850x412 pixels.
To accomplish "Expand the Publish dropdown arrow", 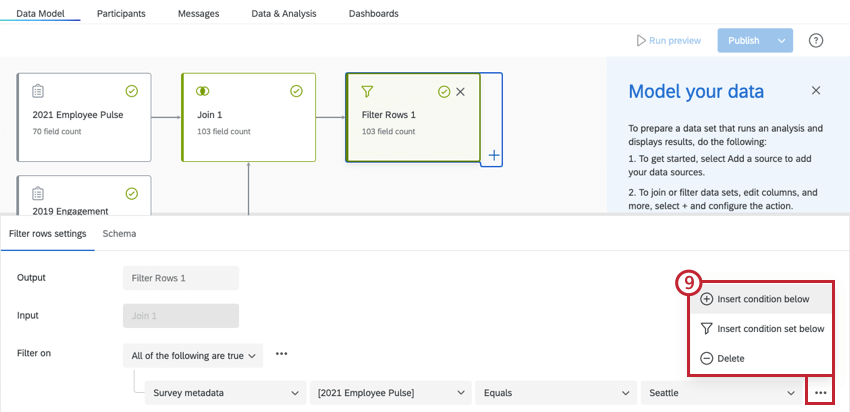I will point(782,41).
